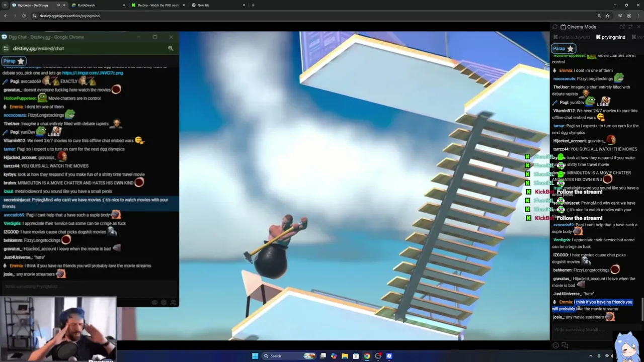The height and width of the screenshot is (362, 644).
Task: Select the pryingmind stream tab
Action: pyautogui.click(x=611, y=37)
